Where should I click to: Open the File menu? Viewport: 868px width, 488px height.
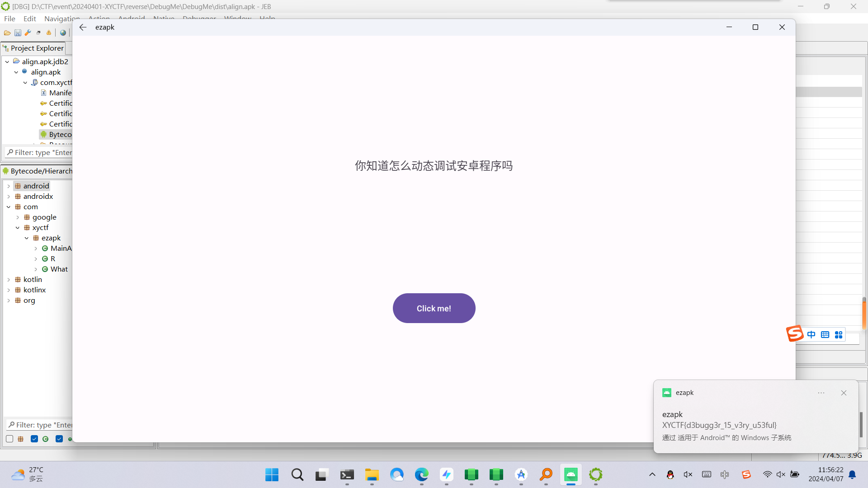[9, 19]
